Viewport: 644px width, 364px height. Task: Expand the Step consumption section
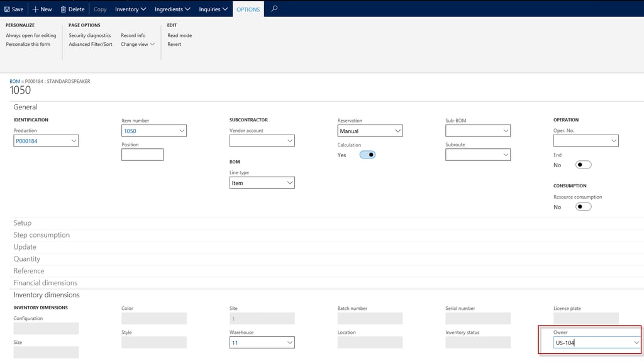click(42, 234)
